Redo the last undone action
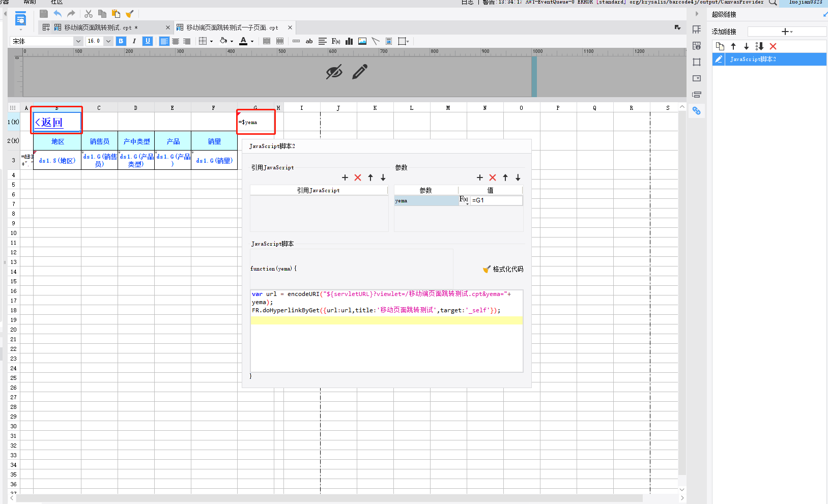The image size is (828, 504). 71,14
